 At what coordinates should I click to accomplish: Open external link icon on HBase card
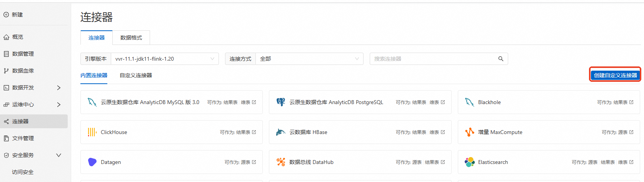[x=443, y=132]
